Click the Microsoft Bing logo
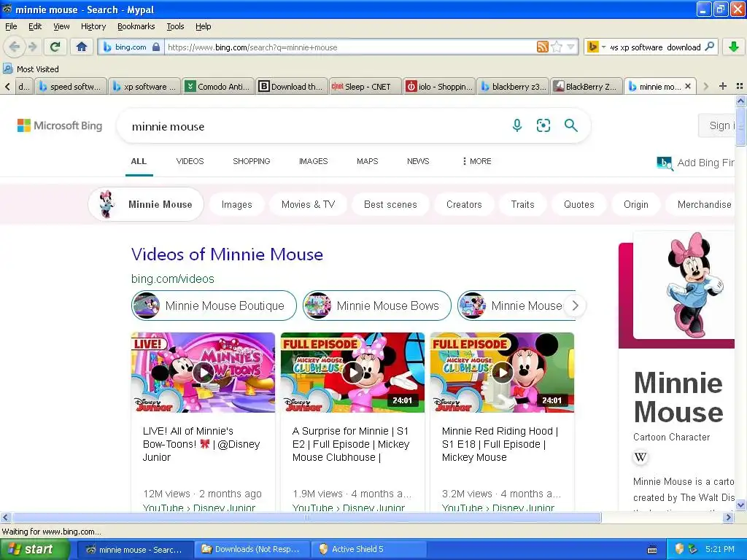The width and height of the screenshot is (747, 560). (x=60, y=125)
